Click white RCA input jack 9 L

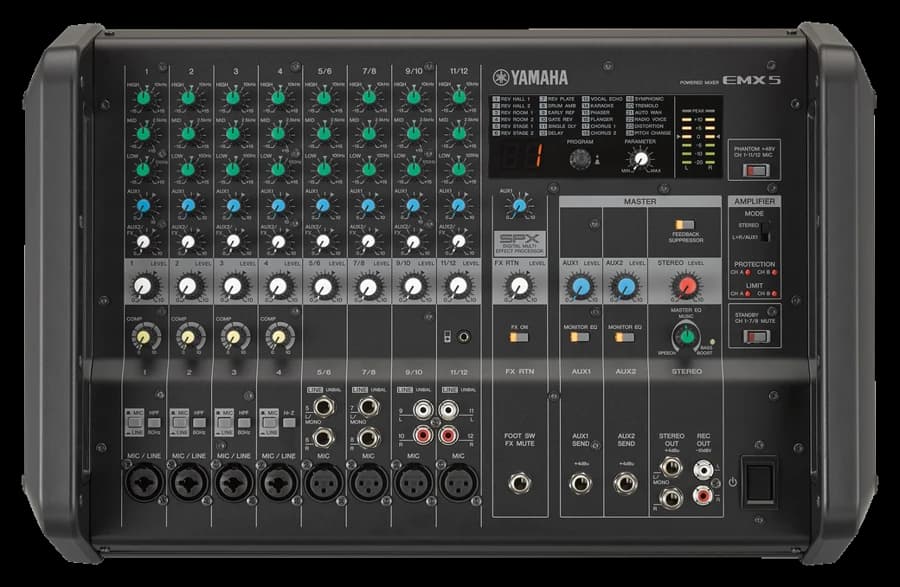(422, 409)
